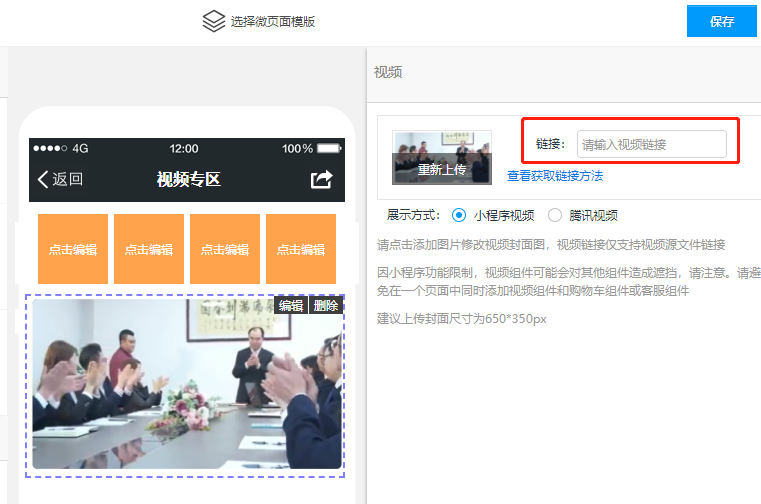Select the 腾讯视频 radio option

555,215
